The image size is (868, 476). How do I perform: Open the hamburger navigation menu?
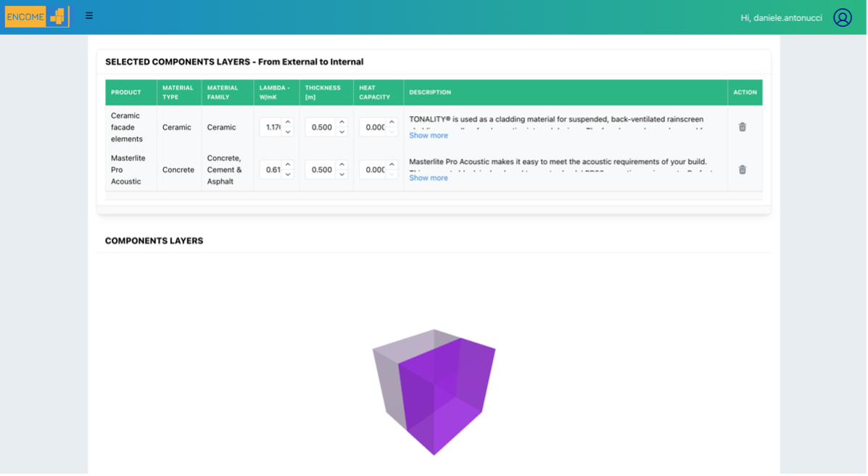coord(89,15)
